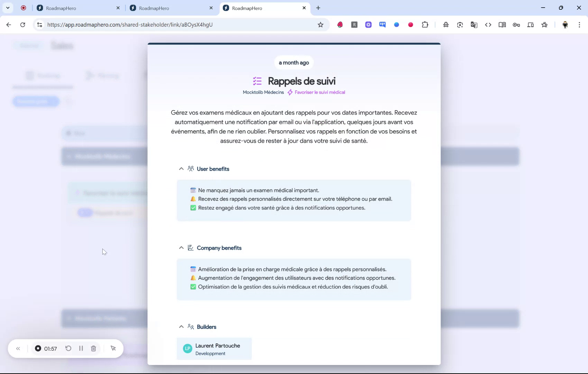This screenshot has width=588, height=374.
Task: Collapse the User benefits section
Action: pos(181,169)
